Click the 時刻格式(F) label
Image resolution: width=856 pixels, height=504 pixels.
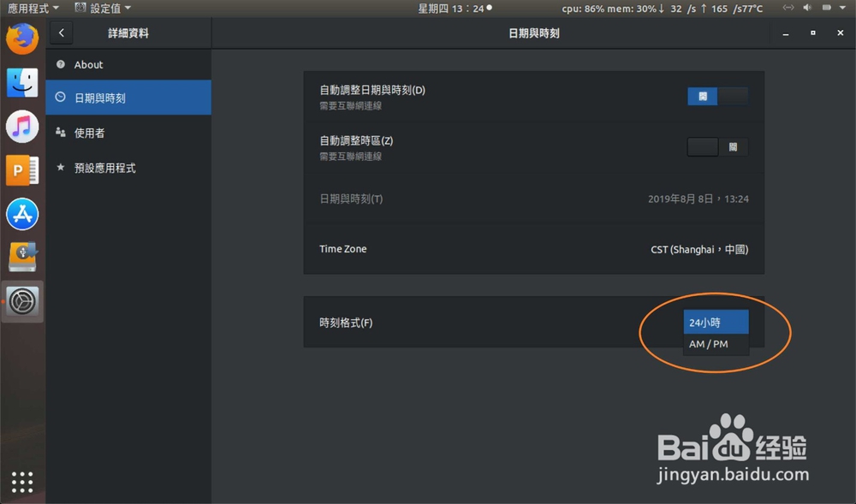click(x=346, y=323)
